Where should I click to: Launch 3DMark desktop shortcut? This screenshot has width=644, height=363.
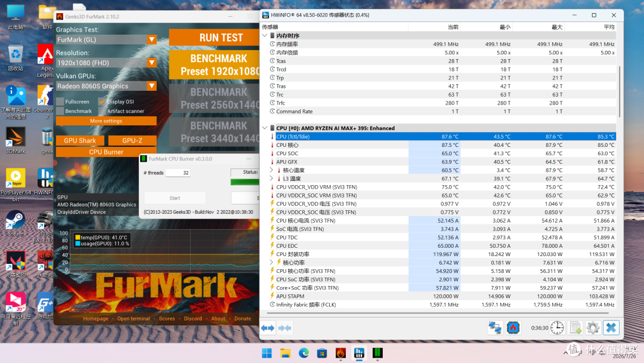16,140
